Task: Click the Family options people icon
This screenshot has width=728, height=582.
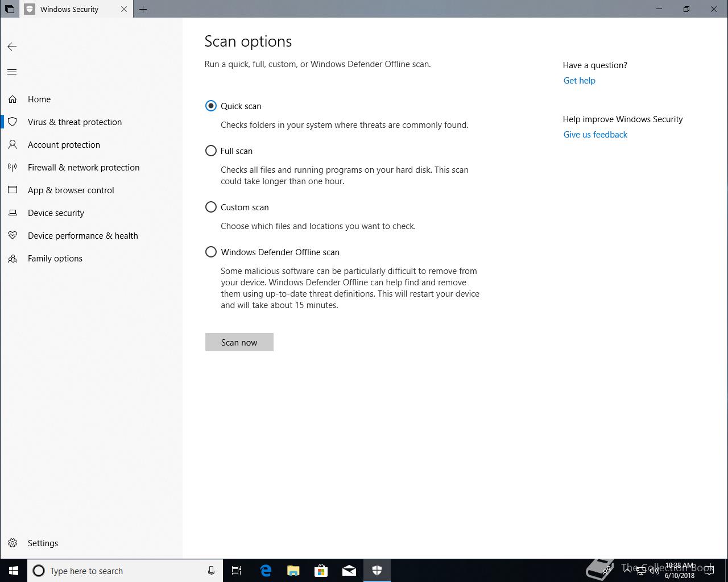Action: click(13, 258)
